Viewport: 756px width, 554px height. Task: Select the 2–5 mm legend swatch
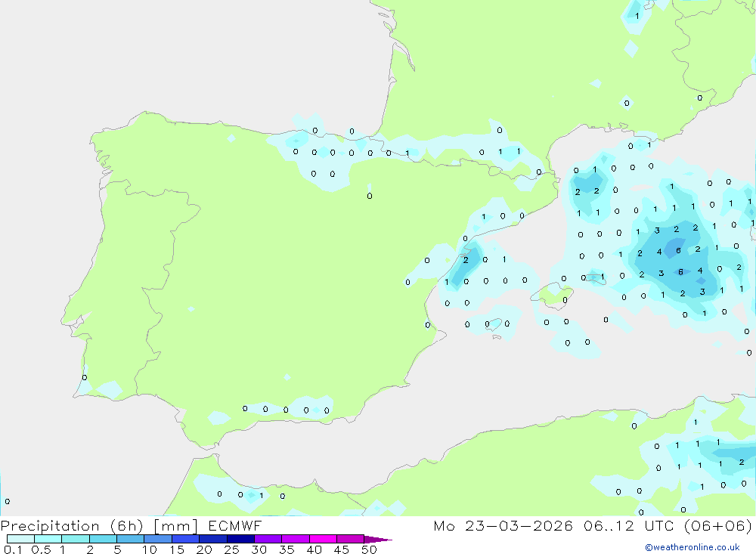(103, 539)
